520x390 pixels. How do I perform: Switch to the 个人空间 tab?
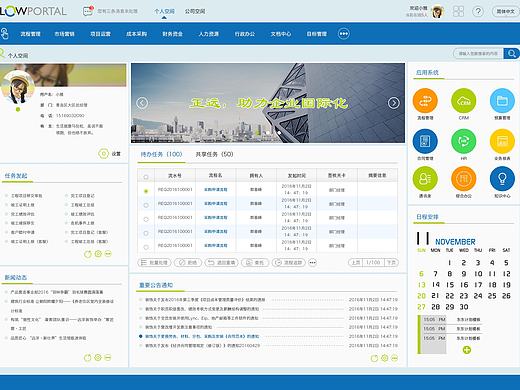tap(164, 11)
